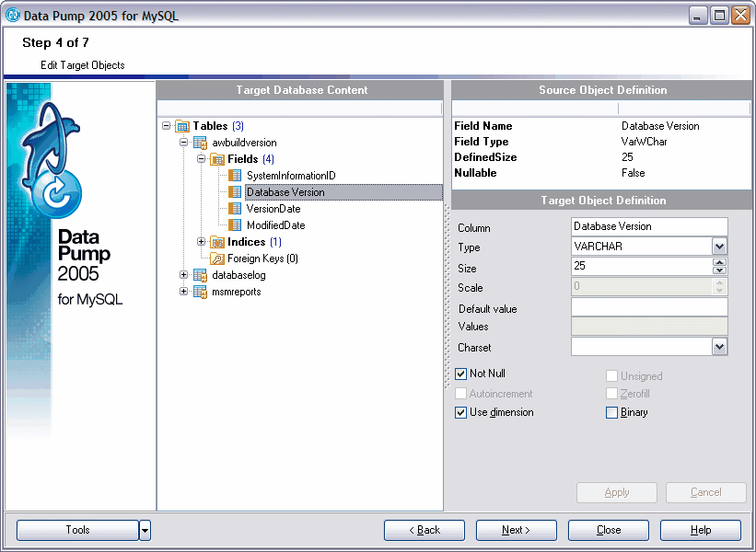756x552 pixels.
Task: Click the Default value input field
Action: click(x=649, y=307)
